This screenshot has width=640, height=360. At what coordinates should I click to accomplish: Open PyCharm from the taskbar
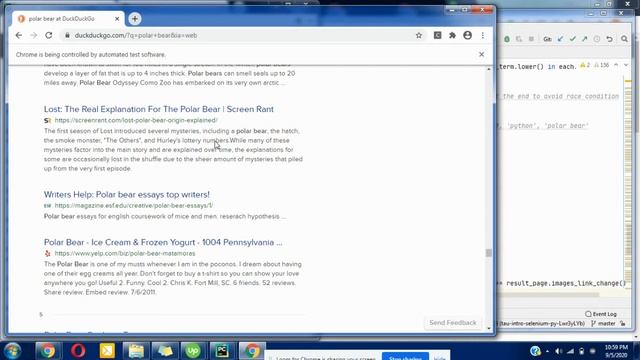pos(222,351)
